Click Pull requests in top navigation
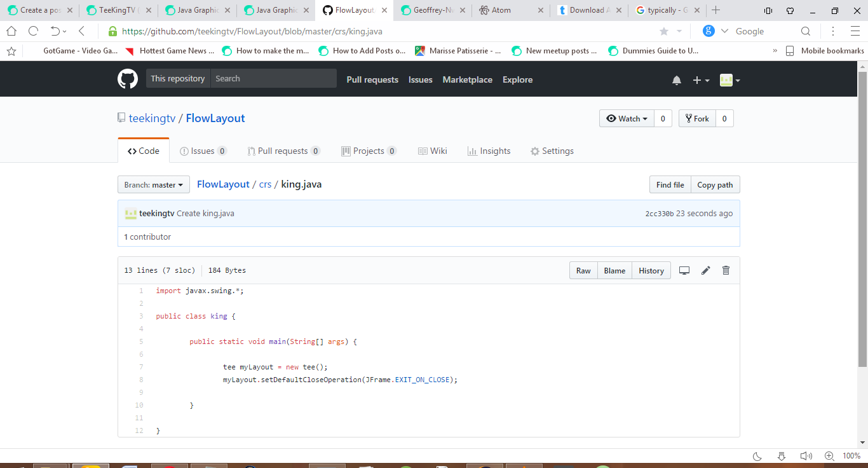This screenshot has height=468, width=868. (372, 79)
